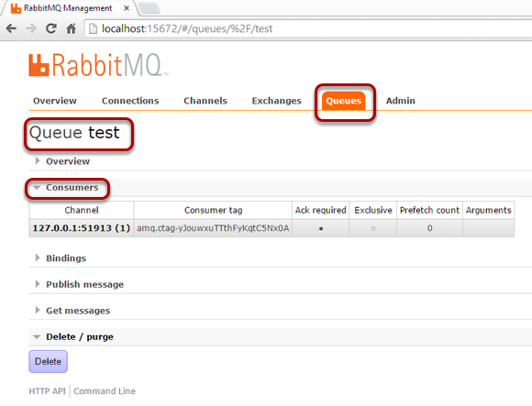This screenshot has width=532, height=406.
Task: Click the page icon in address bar
Action: coord(93,28)
